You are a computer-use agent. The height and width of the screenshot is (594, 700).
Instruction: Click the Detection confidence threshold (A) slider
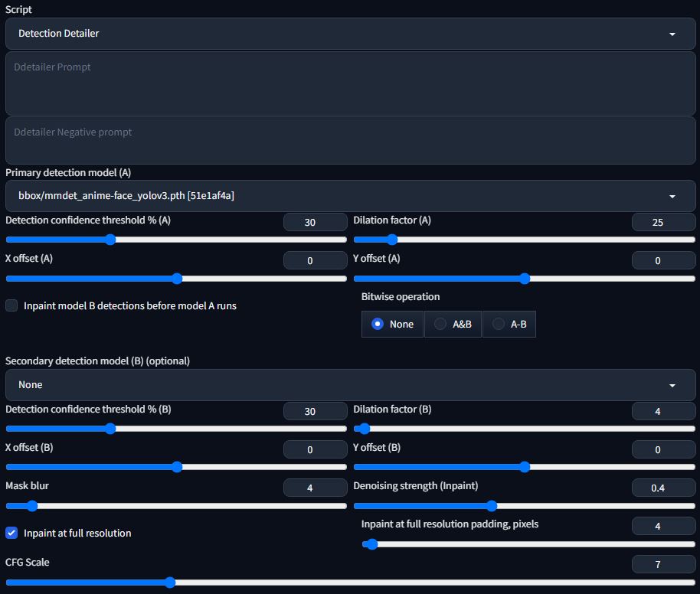tap(176, 240)
